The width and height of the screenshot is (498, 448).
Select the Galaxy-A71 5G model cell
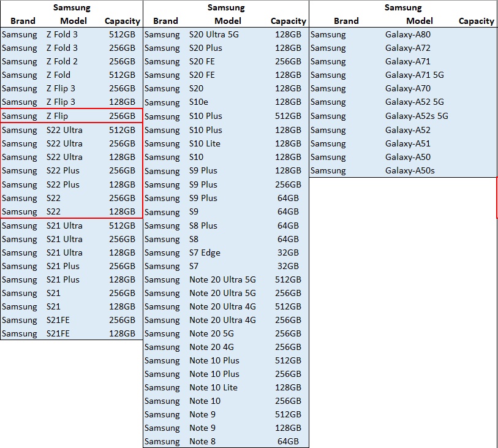click(415, 75)
